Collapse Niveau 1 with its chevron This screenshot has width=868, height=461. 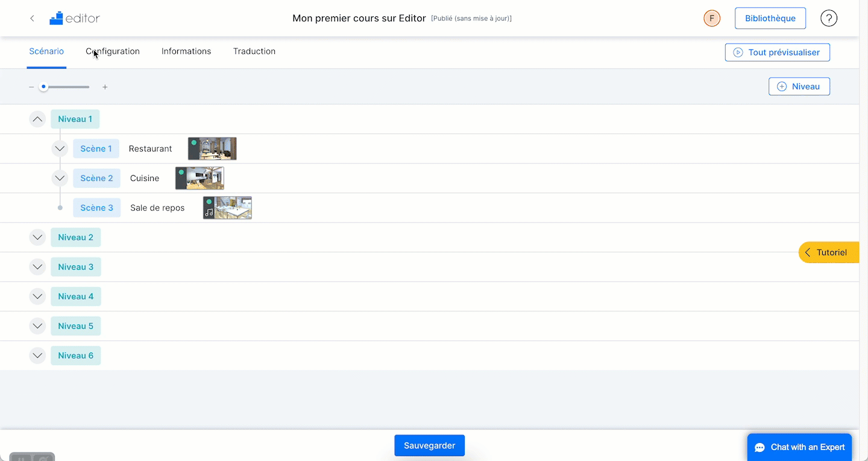coord(37,119)
